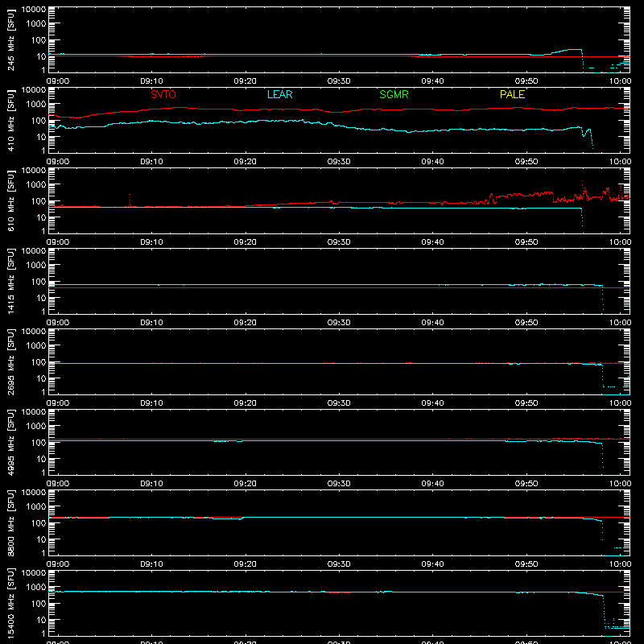Screen dimensions: 644x644
Task: Select the 2695 MHz [SFU] axis label
Action: coord(11,362)
